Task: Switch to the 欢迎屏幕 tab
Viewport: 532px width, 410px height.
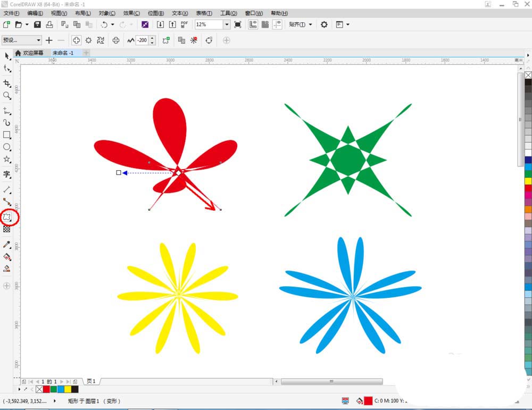Action: pyautogui.click(x=32, y=53)
